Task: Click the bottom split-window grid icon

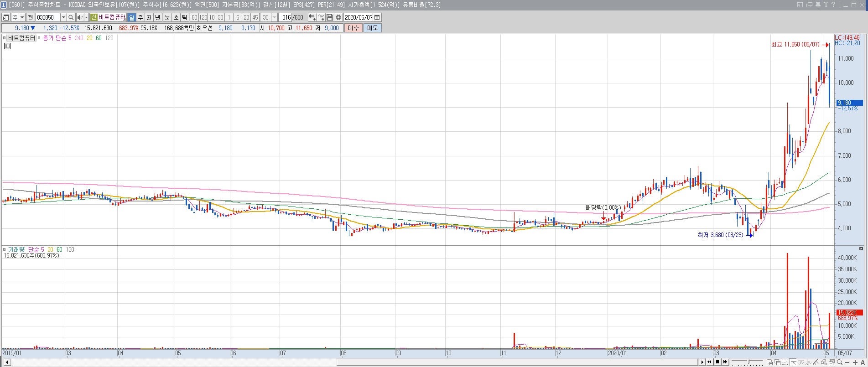Action: click(770, 362)
